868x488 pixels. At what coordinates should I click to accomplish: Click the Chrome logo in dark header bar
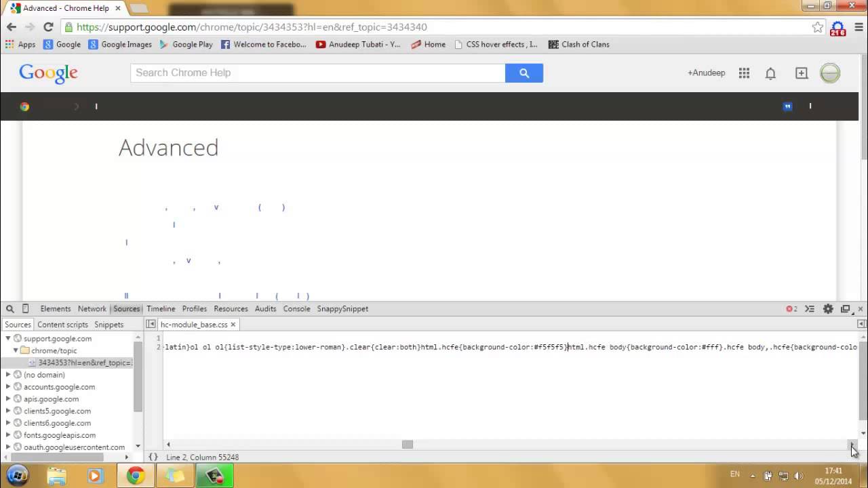24,106
